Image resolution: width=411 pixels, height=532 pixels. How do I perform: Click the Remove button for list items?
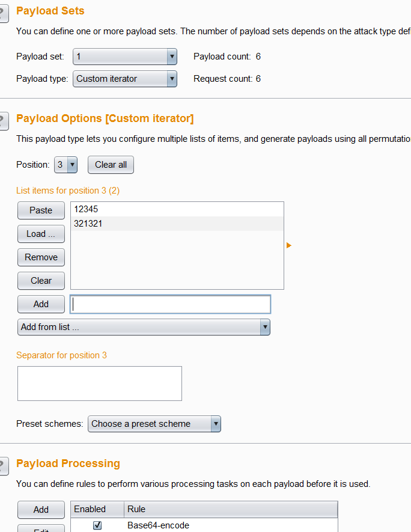[x=41, y=257]
